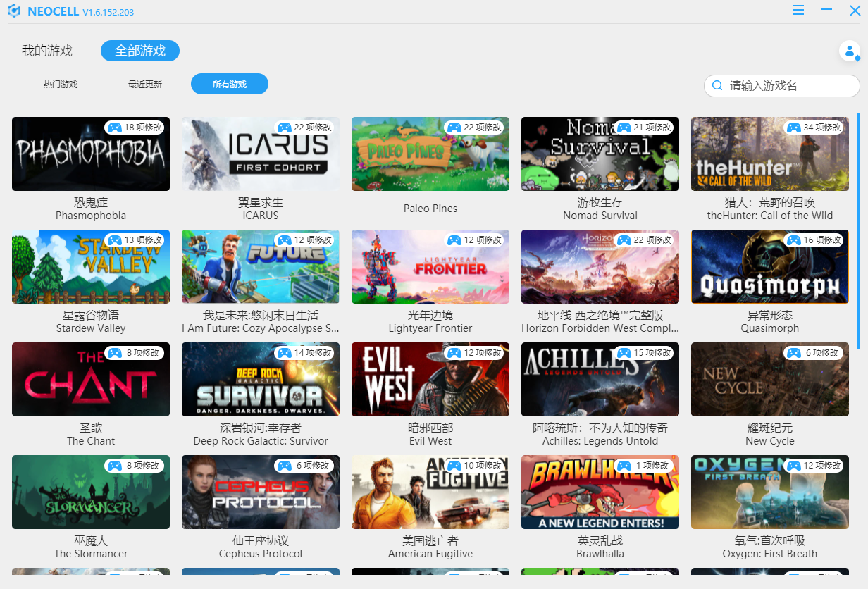Click the controller icon on Cepheus Protocol card
The image size is (868, 589).
(284, 466)
